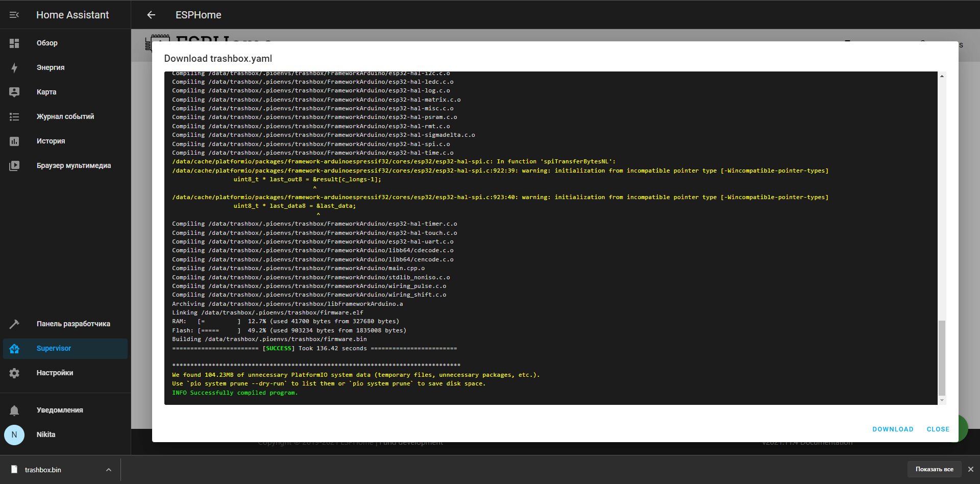980x484 pixels.
Task: Open Уведомления bell icon
Action: point(14,410)
